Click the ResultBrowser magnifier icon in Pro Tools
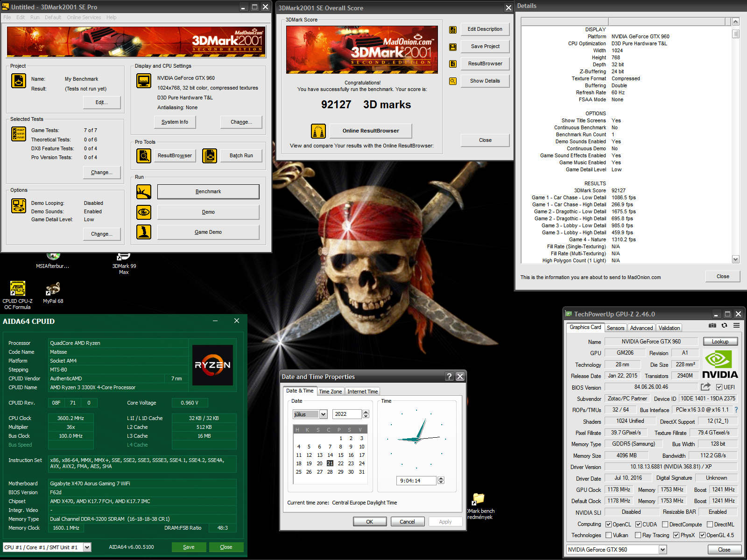Screen dimensions: 747x560 [x=144, y=155]
